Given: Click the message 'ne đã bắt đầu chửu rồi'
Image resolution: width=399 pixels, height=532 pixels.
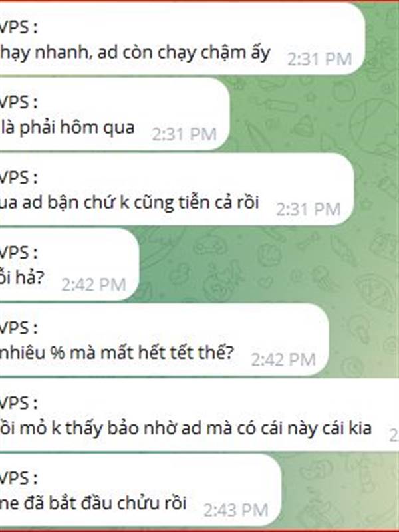Looking at the screenshot, I should tap(93, 503).
